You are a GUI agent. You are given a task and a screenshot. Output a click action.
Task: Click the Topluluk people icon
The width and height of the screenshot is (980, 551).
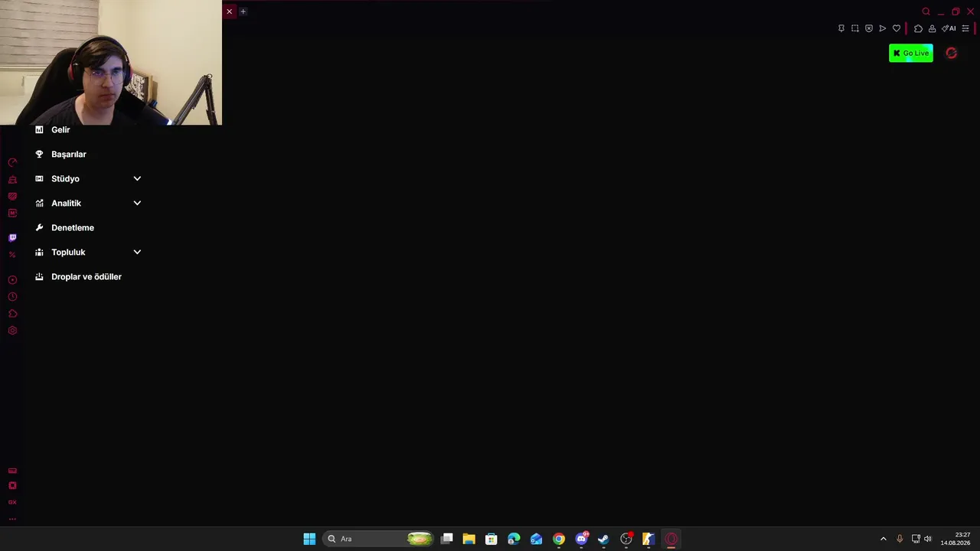tap(39, 253)
